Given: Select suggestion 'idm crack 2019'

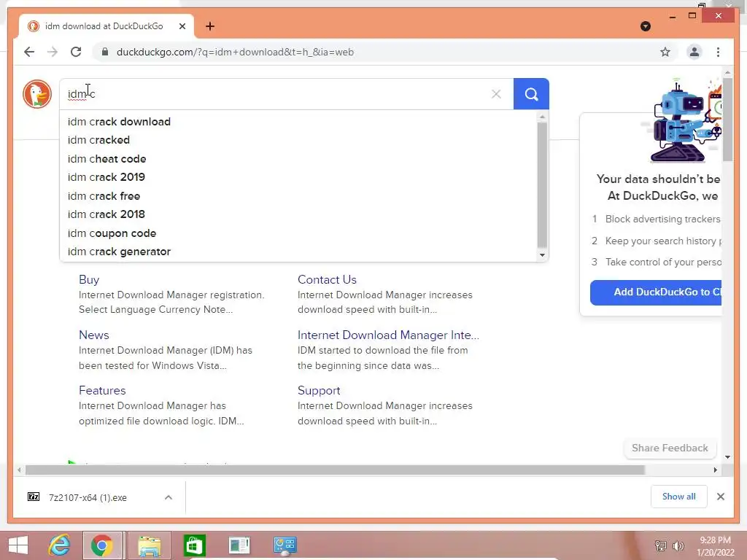Looking at the screenshot, I should coord(298,177).
